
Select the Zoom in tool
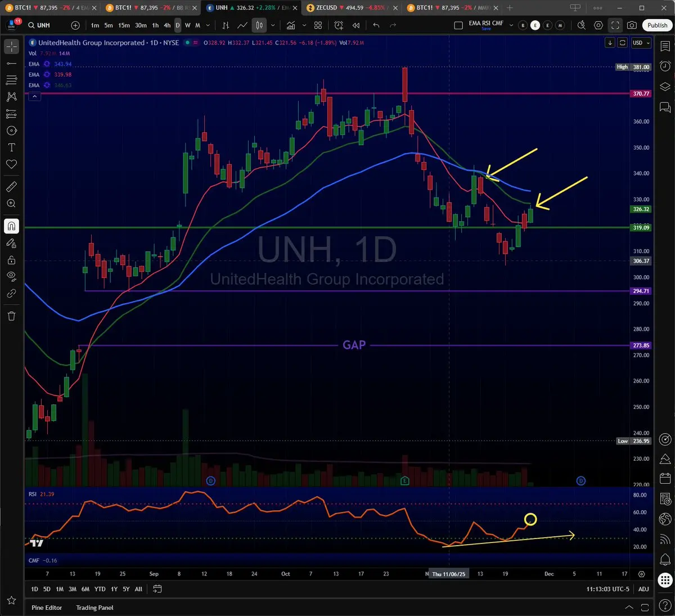click(x=11, y=204)
